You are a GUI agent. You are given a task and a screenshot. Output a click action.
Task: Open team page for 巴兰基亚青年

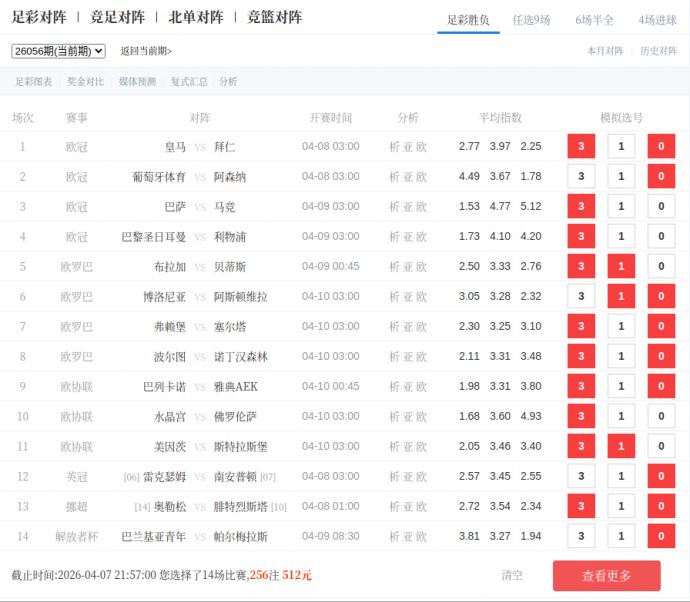pos(153,537)
